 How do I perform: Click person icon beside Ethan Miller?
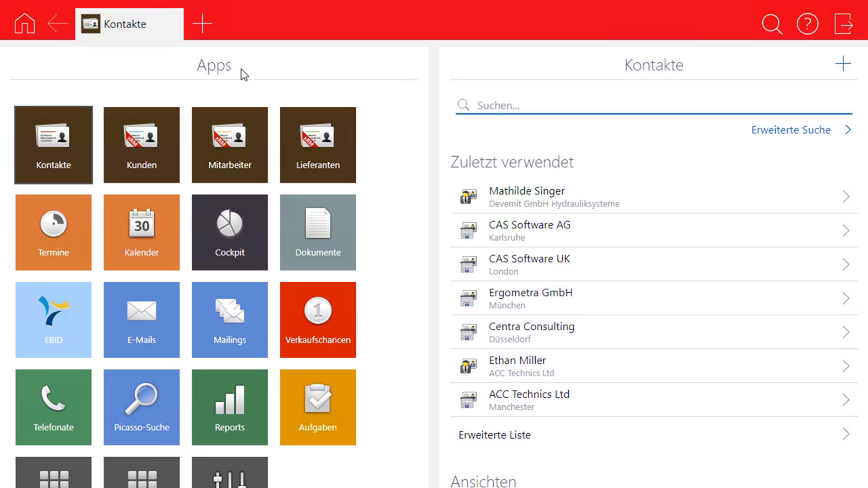468,366
